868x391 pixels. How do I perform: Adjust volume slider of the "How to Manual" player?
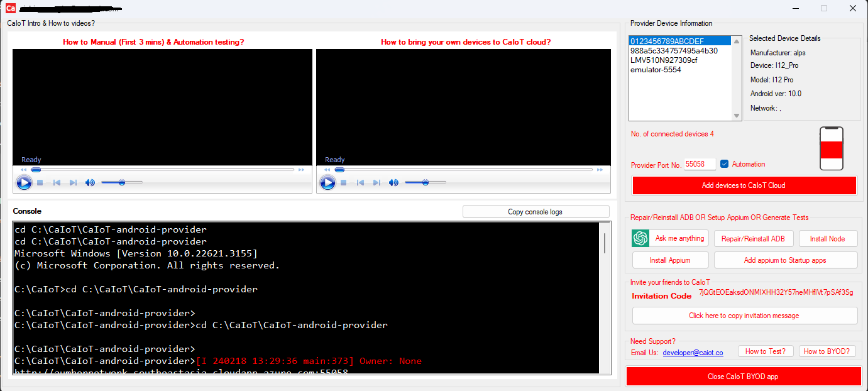pos(121,182)
